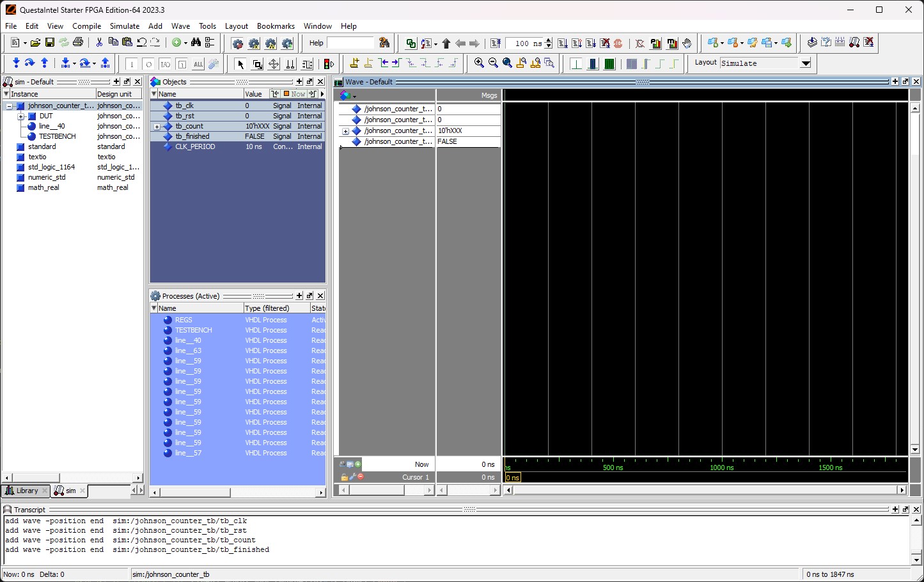The height and width of the screenshot is (582, 924).
Task: Open the Wave menu
Action: (x=180, y=26)
